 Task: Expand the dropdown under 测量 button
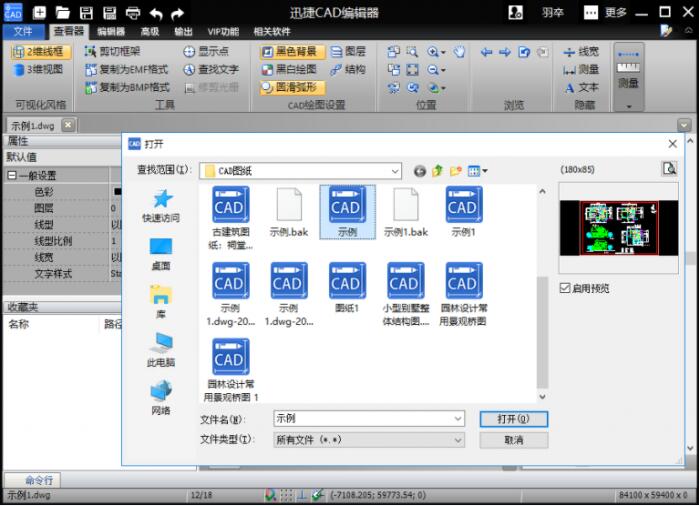pyautogui.click(x=629, y=107)
